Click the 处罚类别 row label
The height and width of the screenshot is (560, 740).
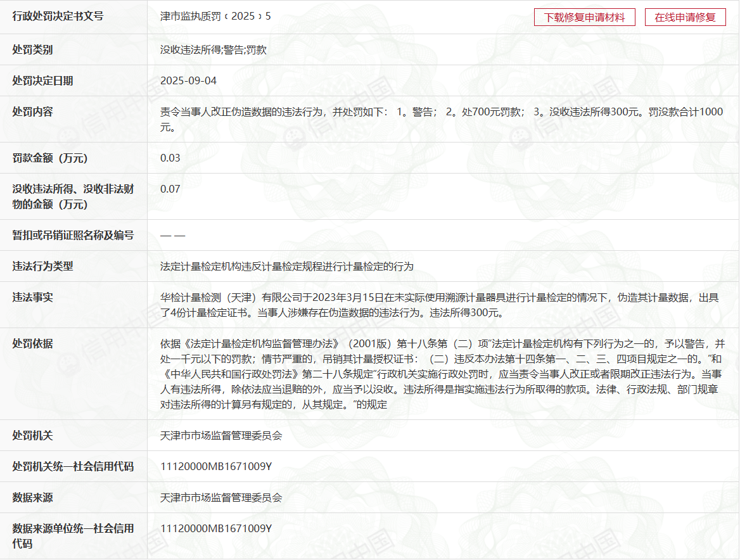pos(32,49)
